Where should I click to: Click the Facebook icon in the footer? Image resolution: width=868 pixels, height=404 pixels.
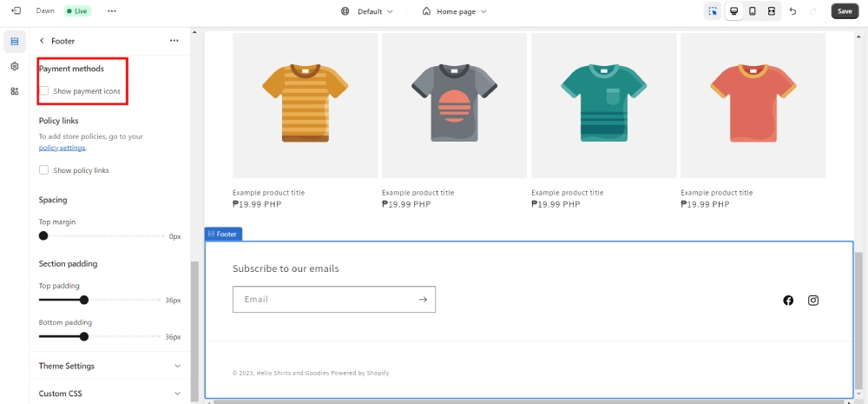tap(788, 301)
